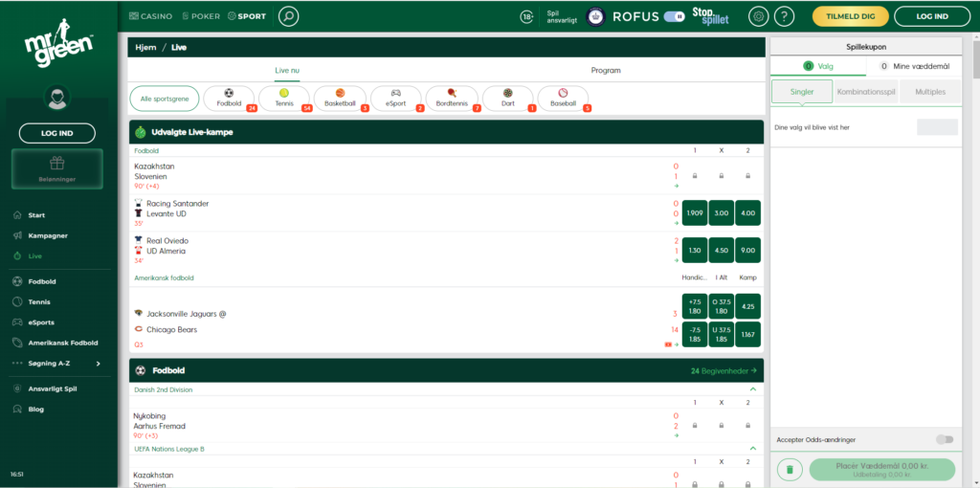Open the settings gear icon
This screenshot has height=488, width=980.
(759, 16)
